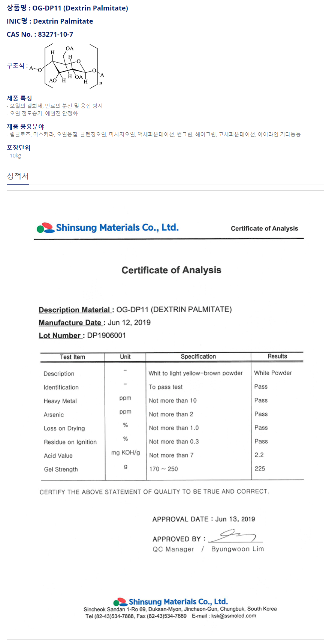Click the '제품 특징' heading

tap(19, 98)
